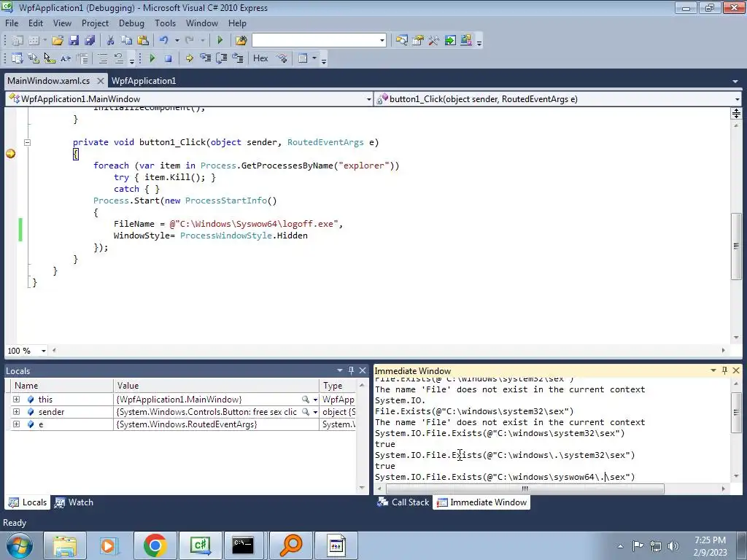The width and height of the screenshot is (747, 560).
Task: Open the Find combo box dropdown arrow
Action: [x=382, y=41]
